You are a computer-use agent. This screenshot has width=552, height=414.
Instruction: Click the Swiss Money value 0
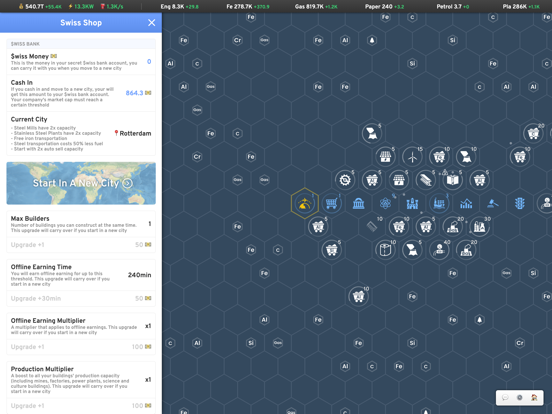(149, 62)
